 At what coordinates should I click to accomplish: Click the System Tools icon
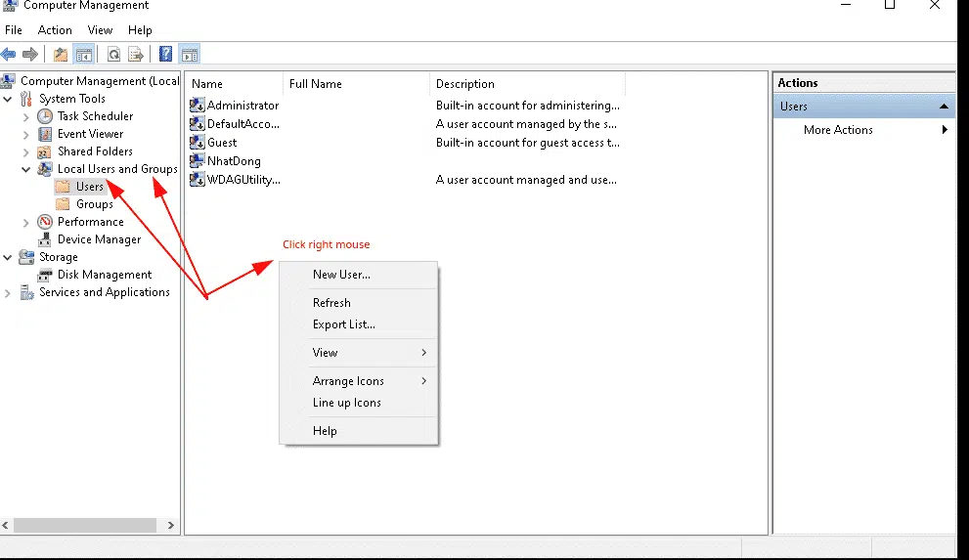pyautogui.click(x=26, y=99)
